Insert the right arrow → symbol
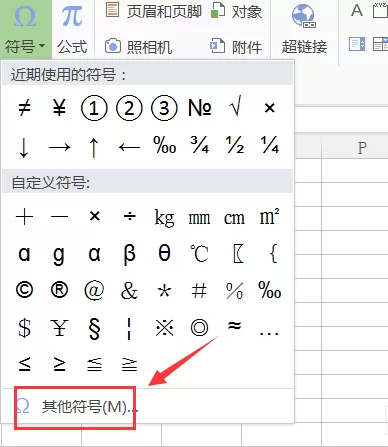 point(59,147)
